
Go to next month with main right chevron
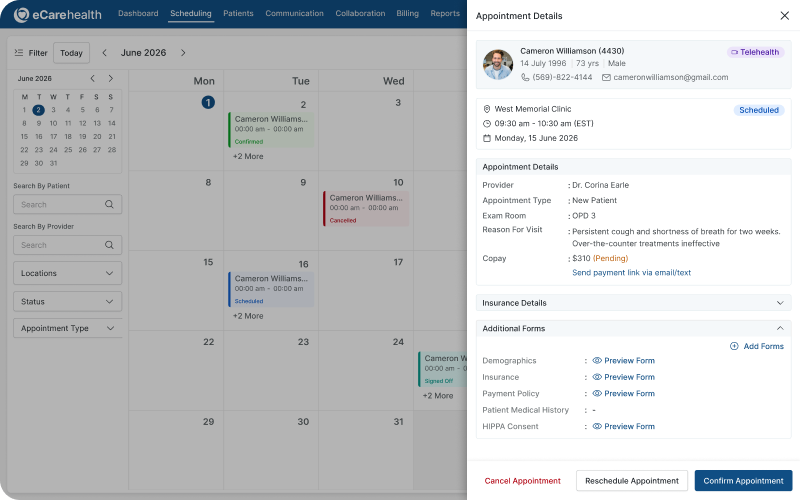click(183, 53)
